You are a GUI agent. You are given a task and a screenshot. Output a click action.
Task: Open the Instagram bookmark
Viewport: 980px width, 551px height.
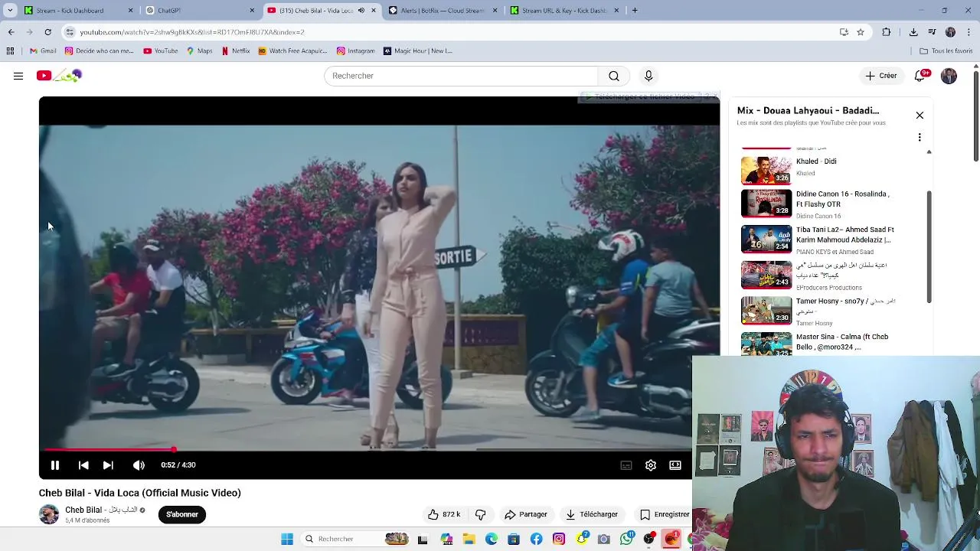(355, 51)
